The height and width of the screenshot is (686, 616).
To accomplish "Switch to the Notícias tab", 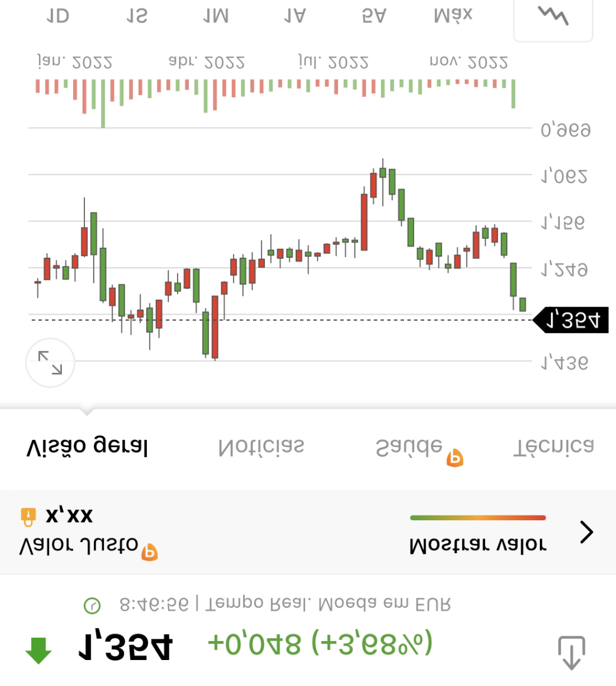I will tap(261, 447).
